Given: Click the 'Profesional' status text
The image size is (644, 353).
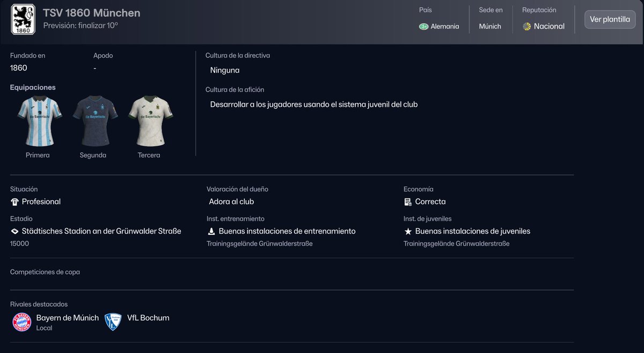Looking at the screenshot, I should 41,202.
